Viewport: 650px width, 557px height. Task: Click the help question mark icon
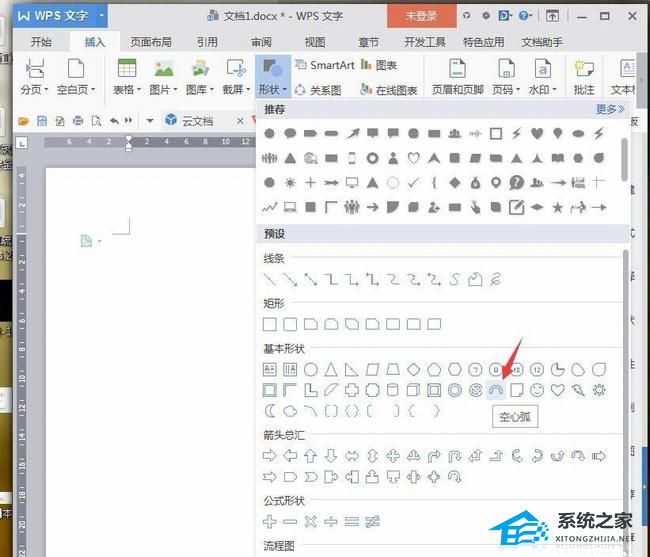pyautogui.click(x=524, y=16)
